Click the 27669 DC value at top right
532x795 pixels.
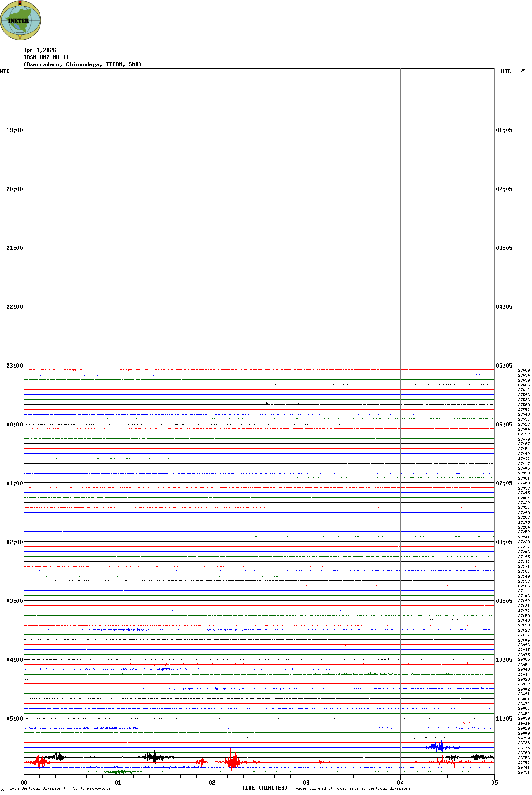click(x=524, y=370)
